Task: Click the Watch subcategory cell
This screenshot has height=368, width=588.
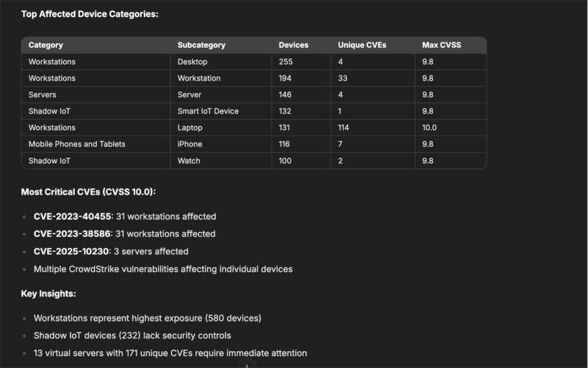Action: coord(189,161)
